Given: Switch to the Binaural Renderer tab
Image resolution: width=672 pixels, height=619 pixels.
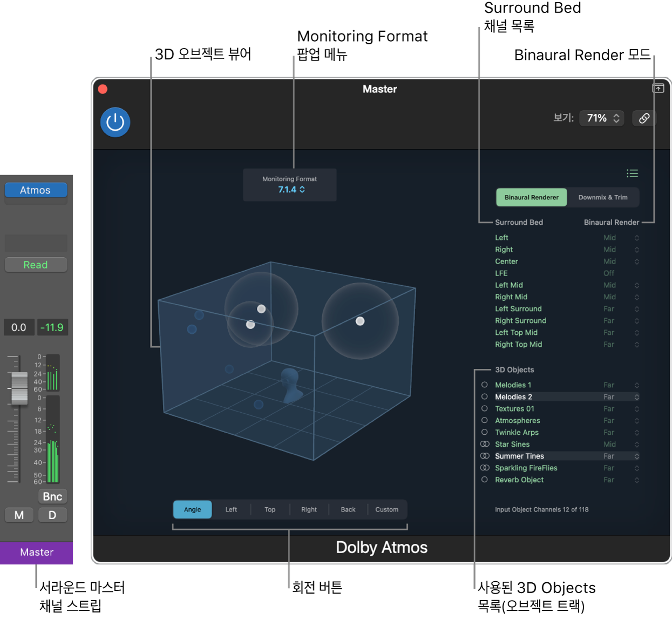Looking at the screenshot, I should click(532, 198).
